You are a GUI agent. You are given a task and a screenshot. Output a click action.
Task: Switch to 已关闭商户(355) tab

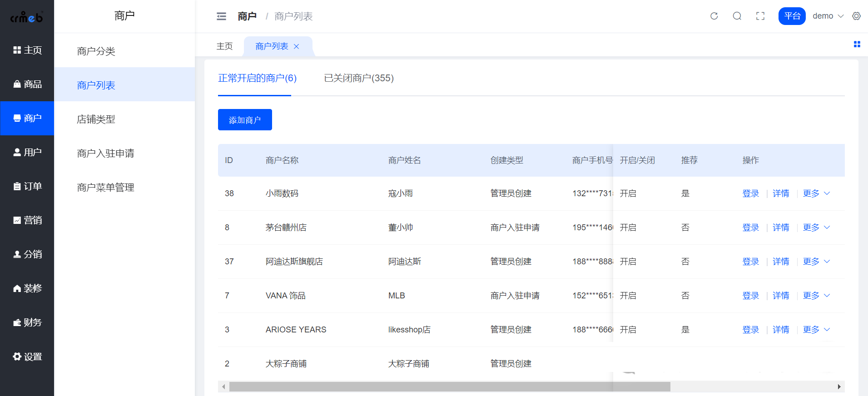pyautogui.click(x=358, y=78)
